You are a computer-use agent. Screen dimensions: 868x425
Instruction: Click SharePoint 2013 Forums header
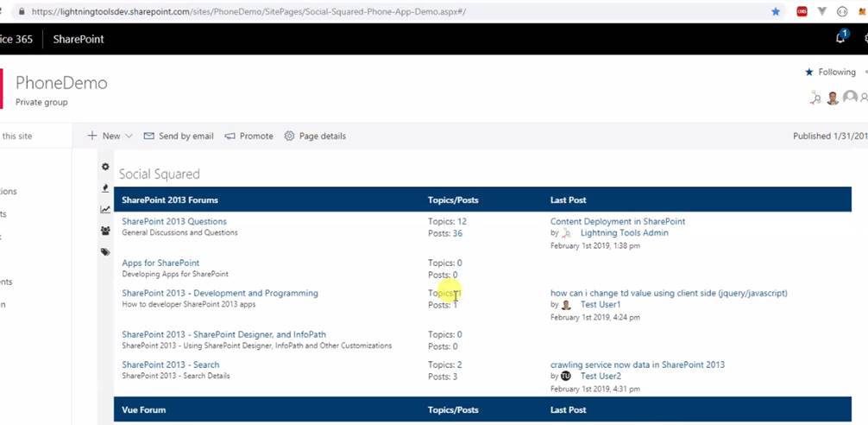click(170, 200)
